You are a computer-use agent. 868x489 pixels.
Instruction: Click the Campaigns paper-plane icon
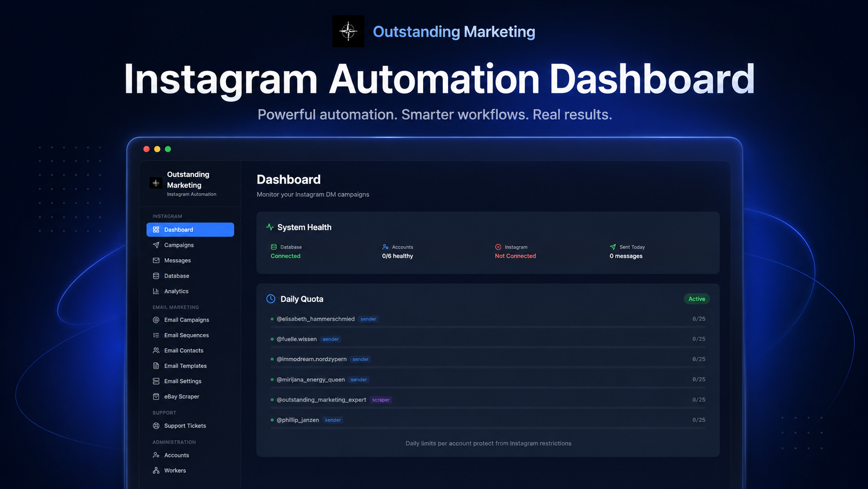(156, 245)
